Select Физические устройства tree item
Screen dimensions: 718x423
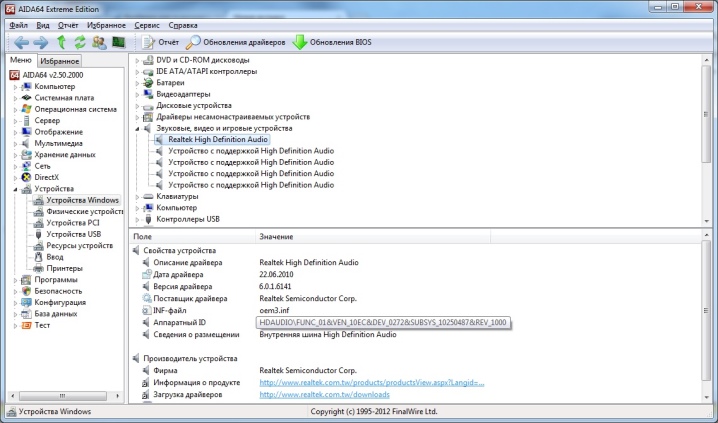[85, 212]
